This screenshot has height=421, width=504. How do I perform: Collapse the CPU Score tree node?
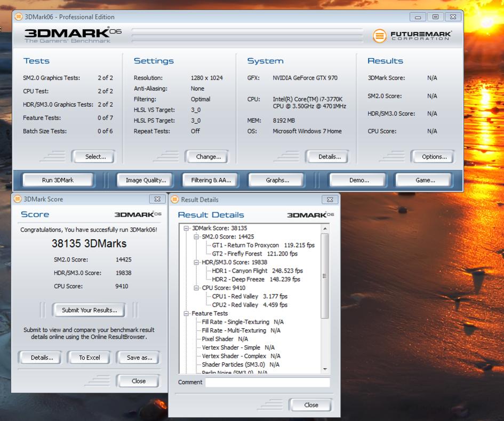(196, 288)
